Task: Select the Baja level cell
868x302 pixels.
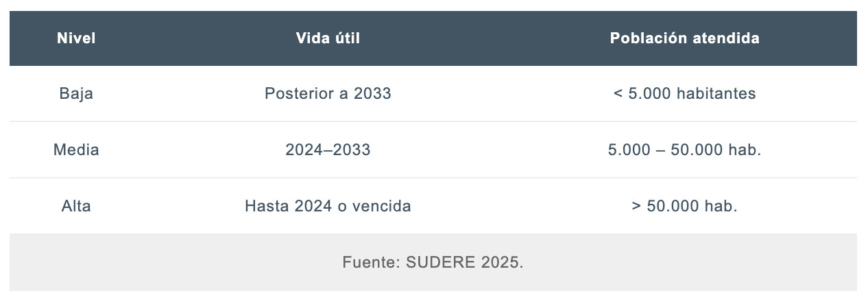Action: pos(76,94)
